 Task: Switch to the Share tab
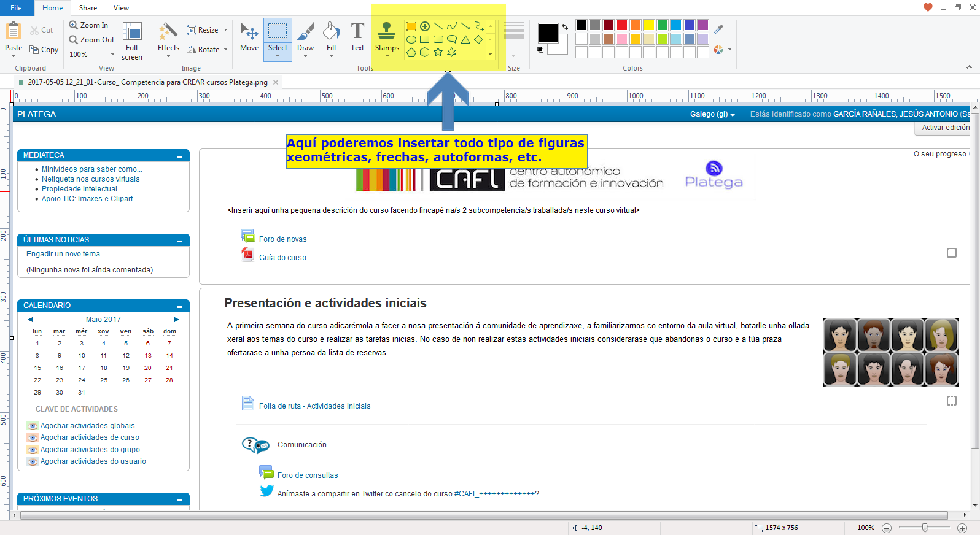pos(88,8)
